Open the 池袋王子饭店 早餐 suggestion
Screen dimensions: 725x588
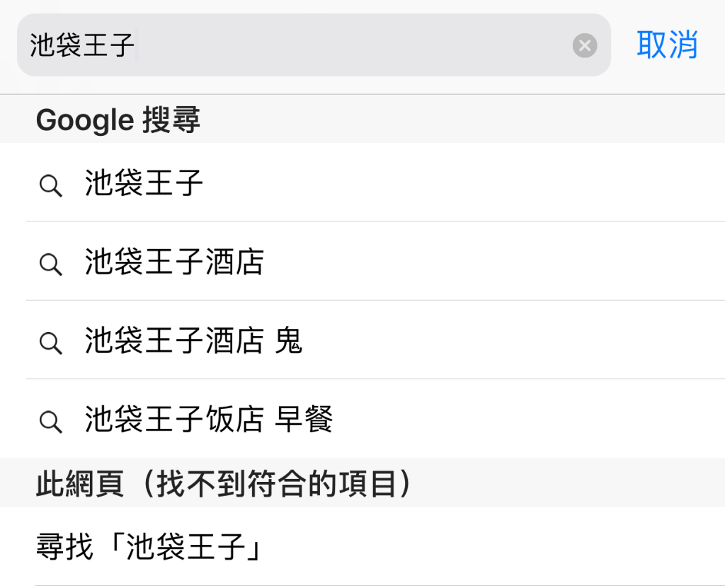point(209,419)
